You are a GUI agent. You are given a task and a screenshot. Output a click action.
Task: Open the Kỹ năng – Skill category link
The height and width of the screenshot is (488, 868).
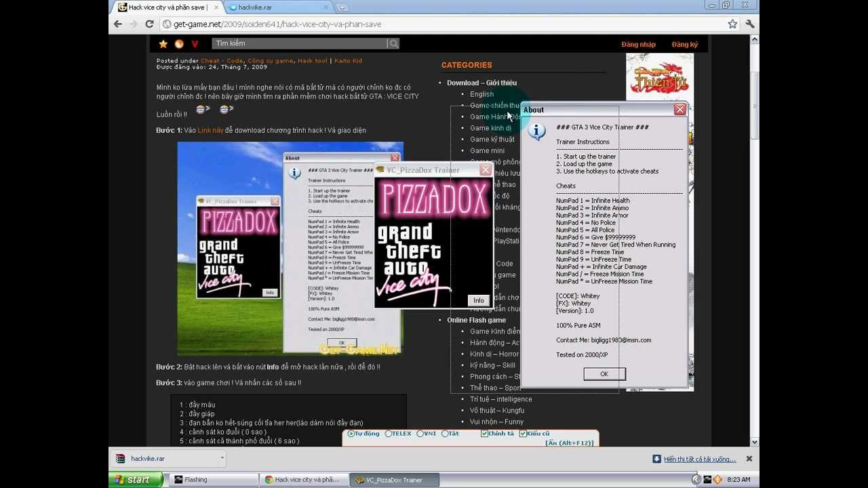click(492, 365)
